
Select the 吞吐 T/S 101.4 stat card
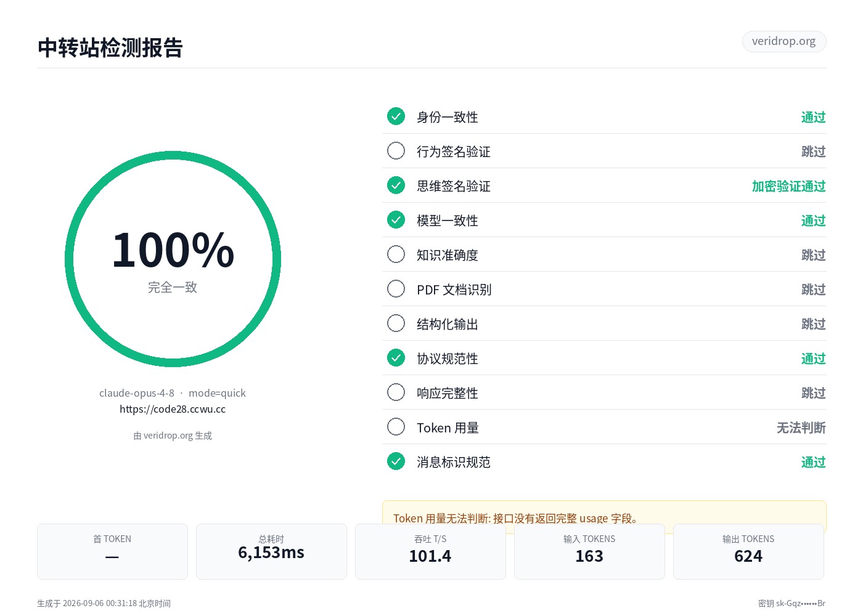click(x=430, y=551)
